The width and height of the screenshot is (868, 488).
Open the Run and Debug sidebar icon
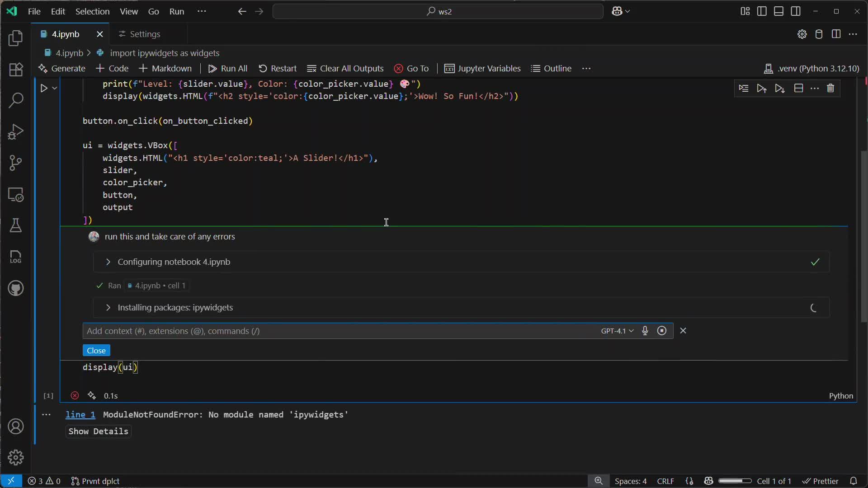16,131
